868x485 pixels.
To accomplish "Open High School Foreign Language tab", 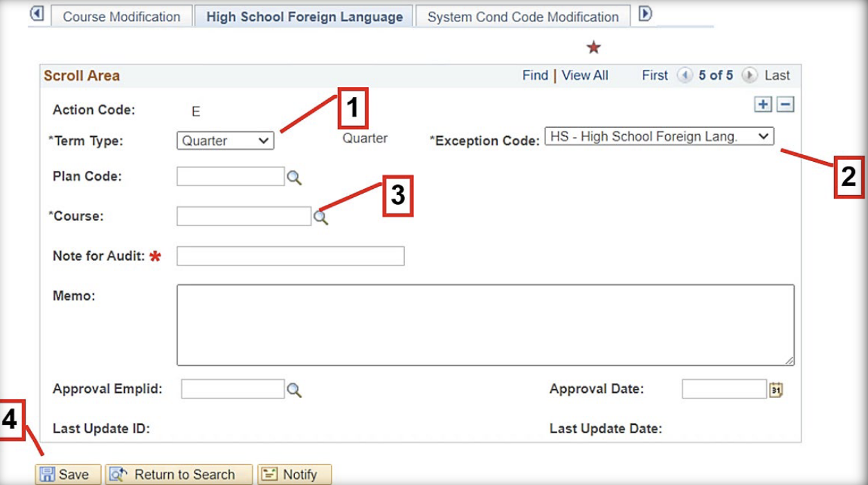I will 304,17.
